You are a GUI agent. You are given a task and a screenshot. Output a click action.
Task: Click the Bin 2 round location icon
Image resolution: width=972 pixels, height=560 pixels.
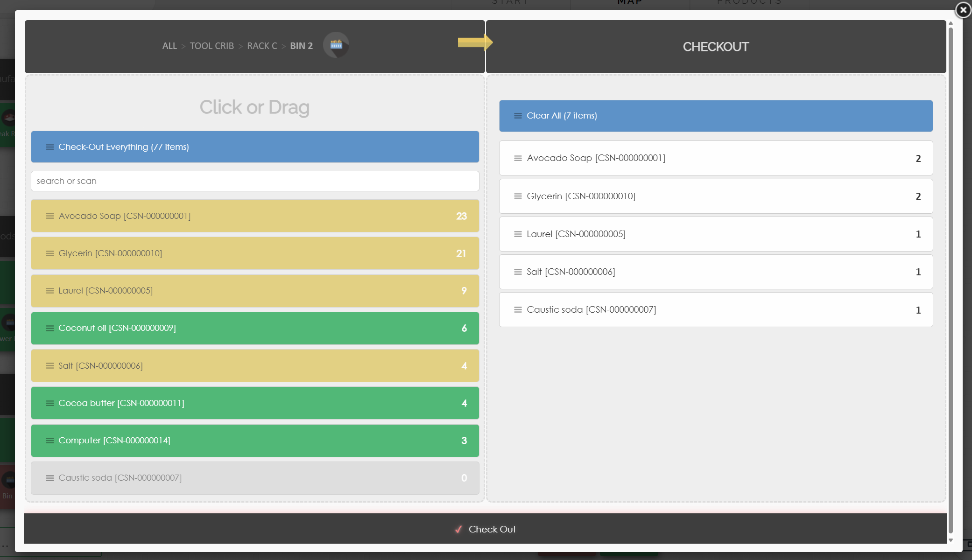(x=336, y=45)
